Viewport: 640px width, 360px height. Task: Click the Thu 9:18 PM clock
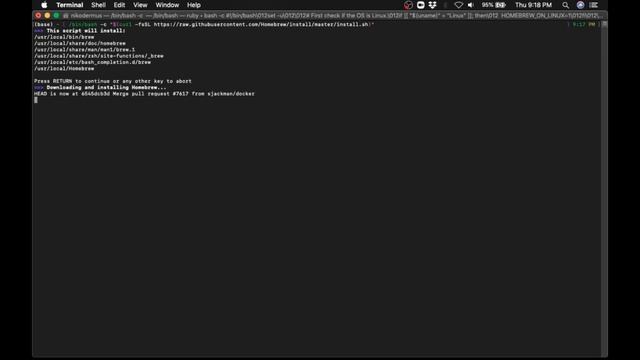pos(533,5)
